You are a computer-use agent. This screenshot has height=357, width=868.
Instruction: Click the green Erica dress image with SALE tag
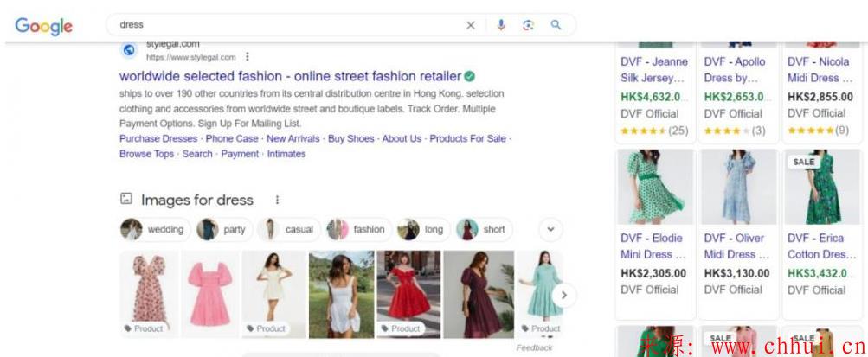pyautogui.click(x=822, y=187)
